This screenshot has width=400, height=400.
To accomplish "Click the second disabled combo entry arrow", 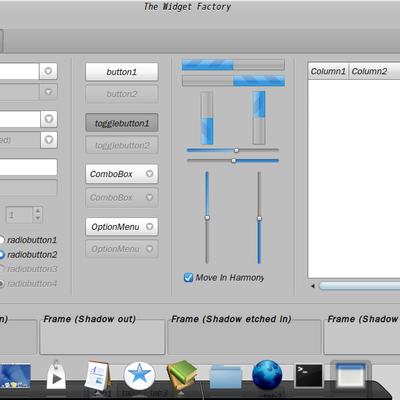I will (48, 92).
